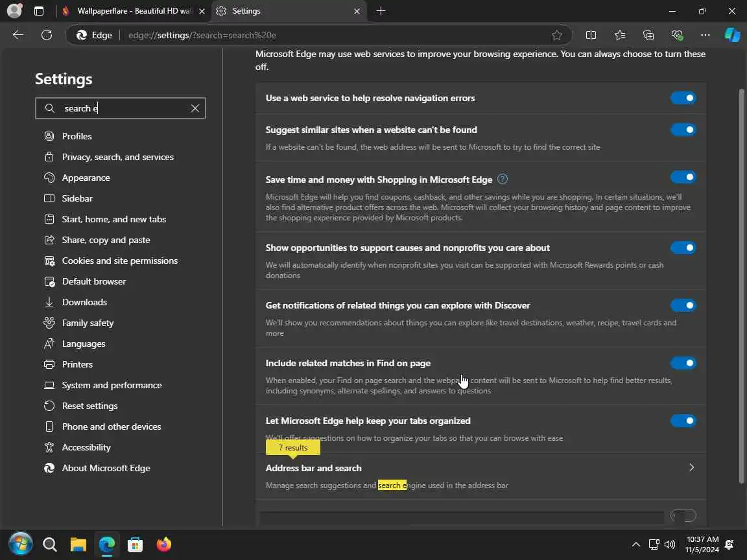Open Privacy, search, and services section
This screenshot has height=560, width=747.
117,157
